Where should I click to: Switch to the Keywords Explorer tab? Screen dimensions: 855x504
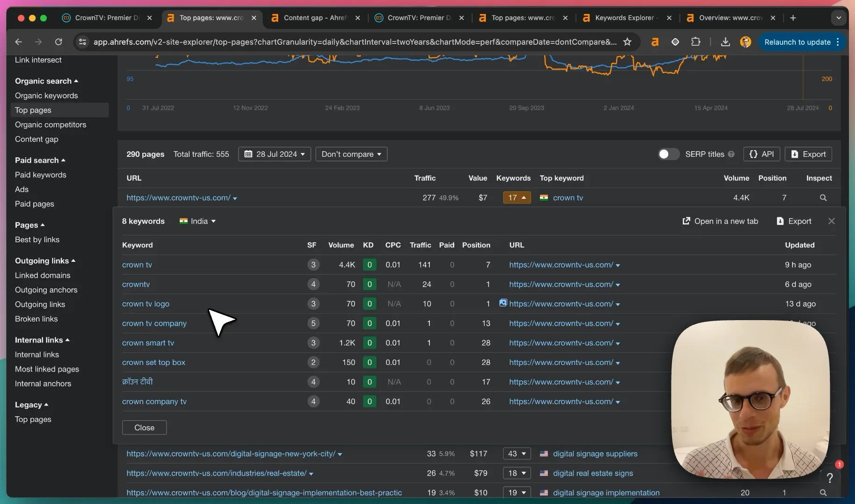626,18
